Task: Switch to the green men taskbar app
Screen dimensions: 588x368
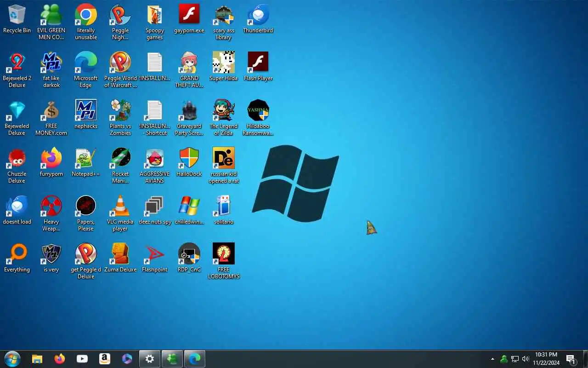Action: point(172,359)
